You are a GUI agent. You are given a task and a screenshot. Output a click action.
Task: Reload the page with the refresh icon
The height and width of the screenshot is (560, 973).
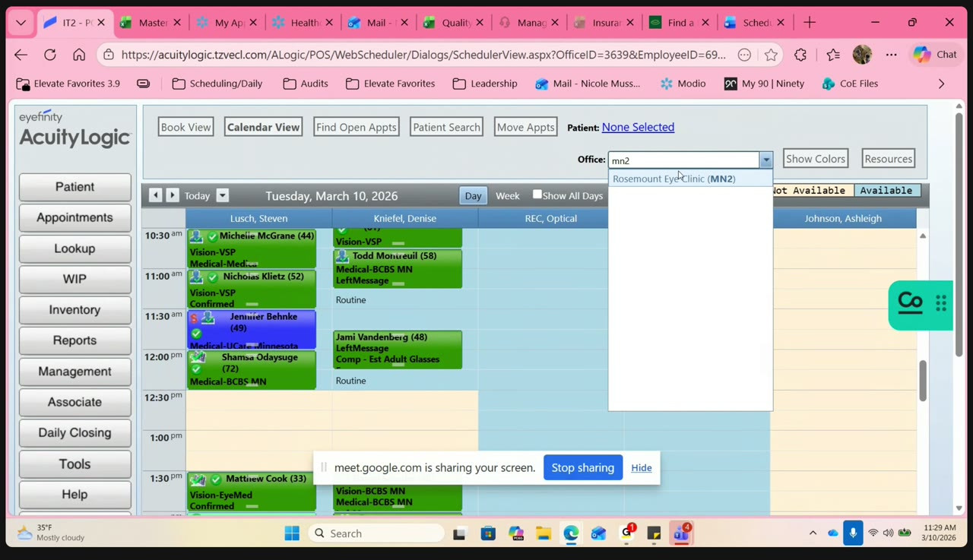[50, 55]
